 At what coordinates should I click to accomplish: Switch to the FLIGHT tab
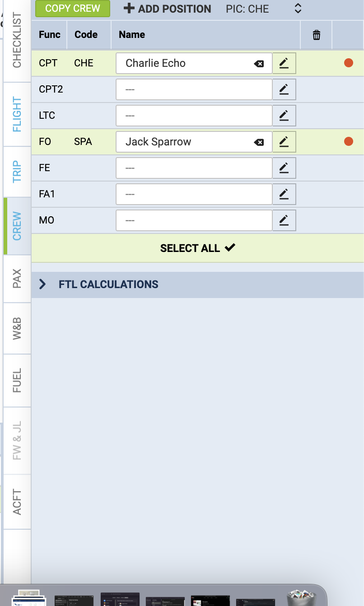17,114
